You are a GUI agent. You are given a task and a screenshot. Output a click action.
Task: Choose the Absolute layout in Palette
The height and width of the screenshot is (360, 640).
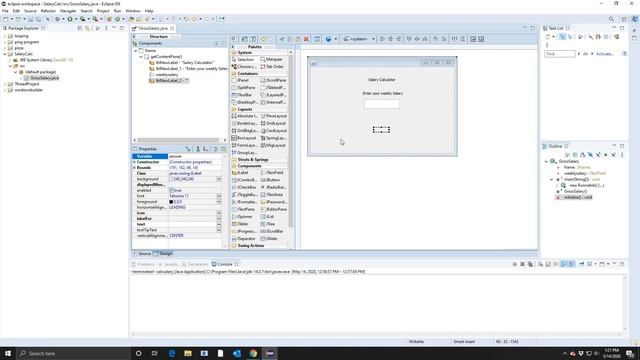[x=244, y=116]
